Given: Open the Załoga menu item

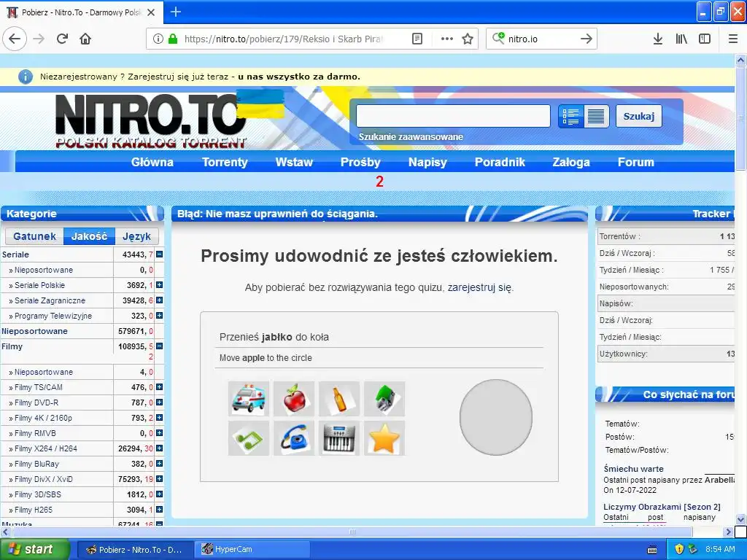Looking at the screenshot, I should 570,162.
